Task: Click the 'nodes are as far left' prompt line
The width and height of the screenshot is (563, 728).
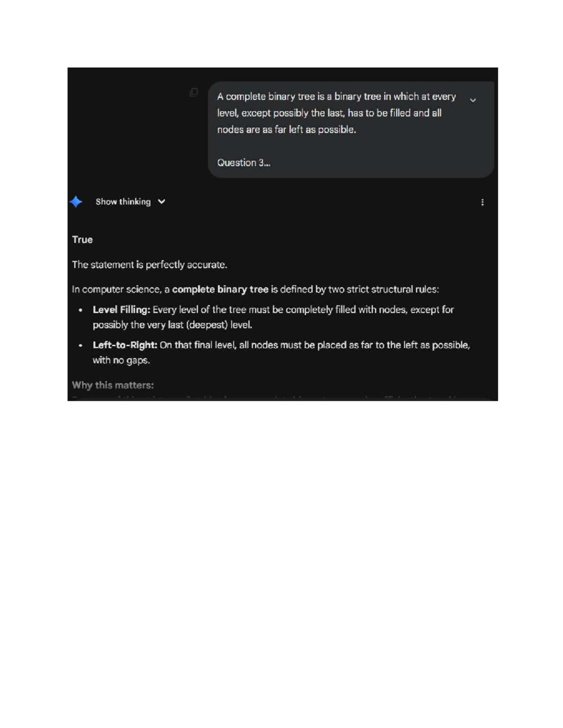Action: tap(286, 129)
